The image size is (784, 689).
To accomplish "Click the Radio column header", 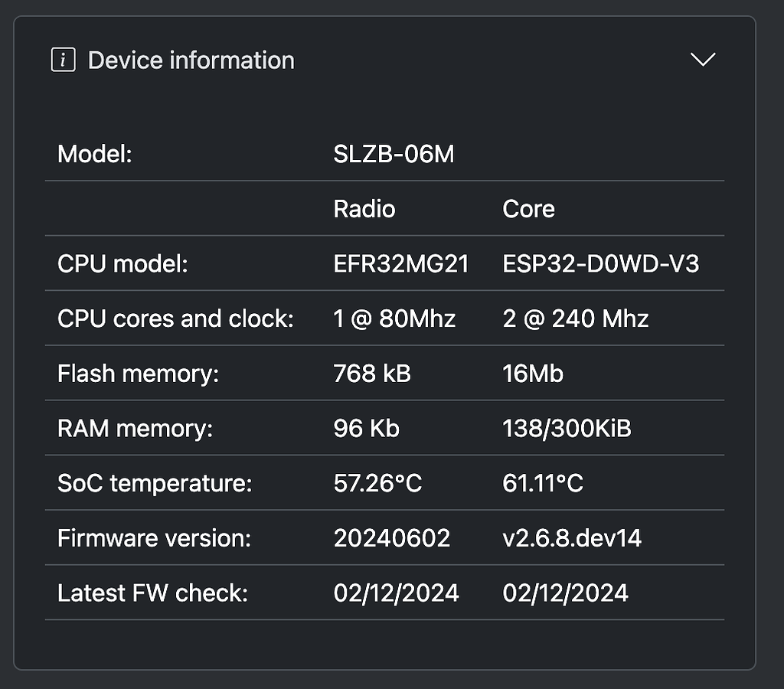I will pyautogui.click(x=364, y=209).
